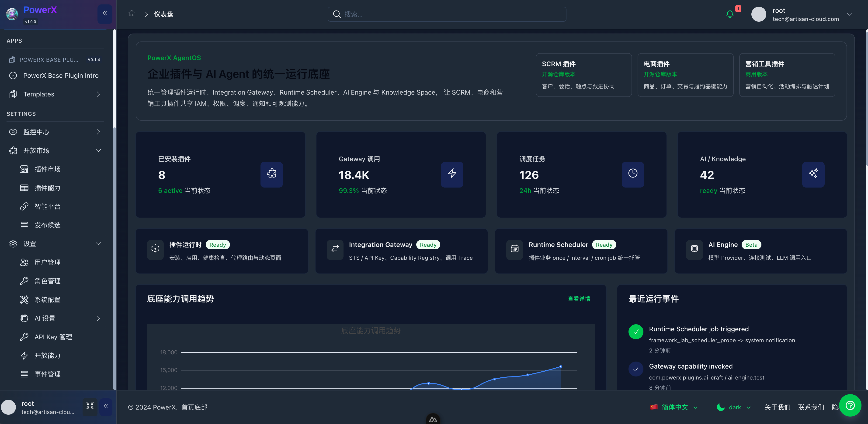The height and width of the screenshot is (424, 868).
Task: Open PowerX Base Plugin Intro
Action: click(x=56, y=75)
